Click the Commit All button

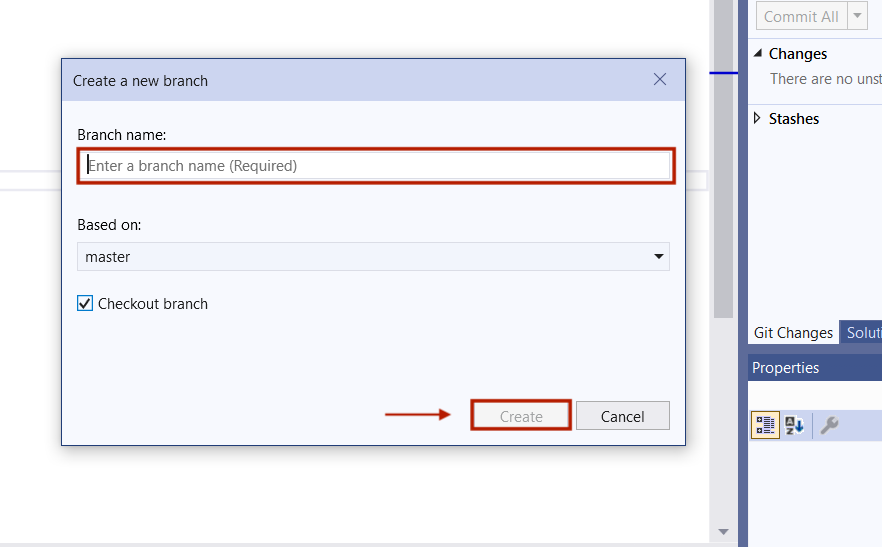point(801,16)
